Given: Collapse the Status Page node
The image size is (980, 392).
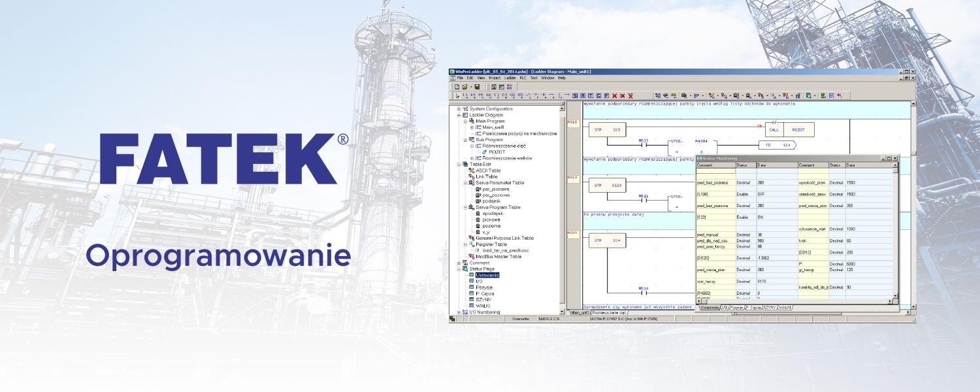Looking at the screenshot, I should tap(459, 269).
